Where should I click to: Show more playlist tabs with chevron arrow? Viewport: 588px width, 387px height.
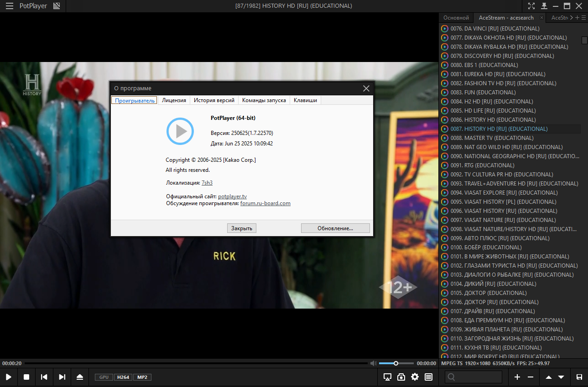point(572,18)
